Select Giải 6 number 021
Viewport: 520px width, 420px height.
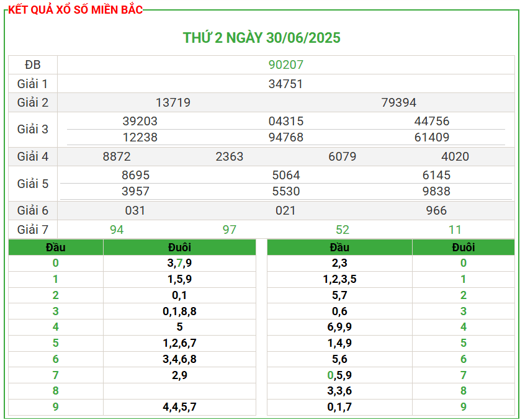point(285,210)
